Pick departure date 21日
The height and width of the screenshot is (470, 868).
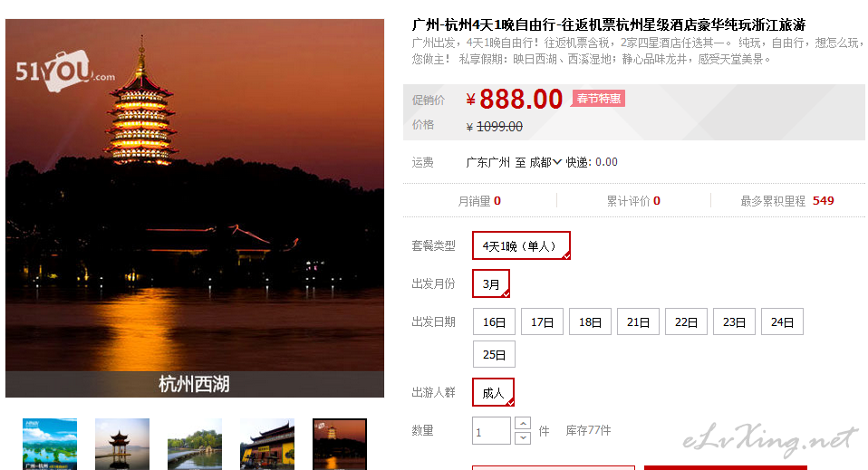638,321
